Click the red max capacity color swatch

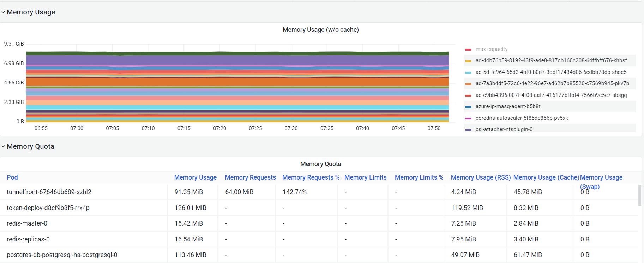pyautogui.click(x=468, y=49)
